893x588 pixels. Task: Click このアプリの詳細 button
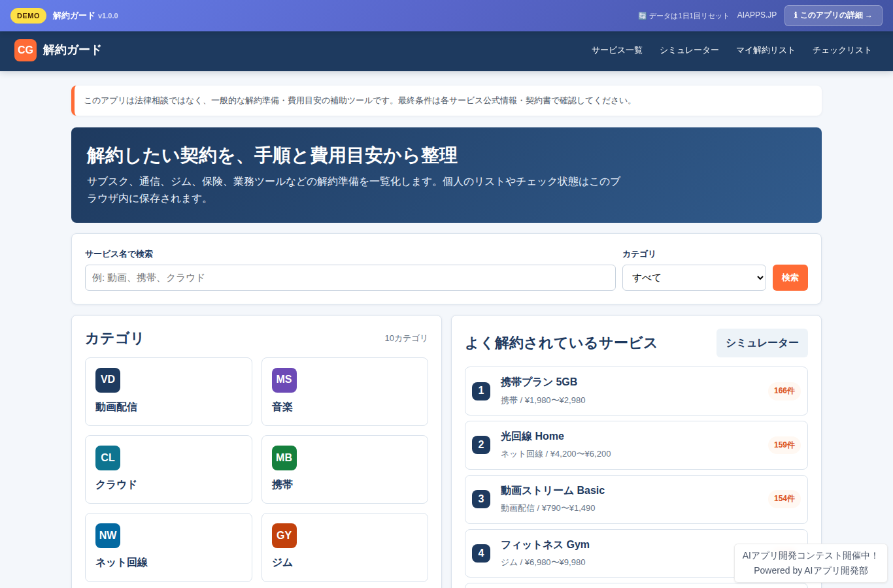pyautogui.click(x=833, y=15)
